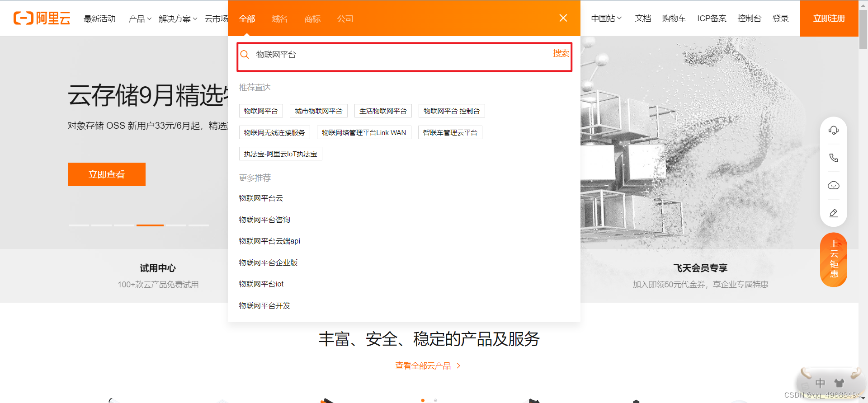
Task: Focus the search input containing 物联网平台
Action: pyautogui.click(x=400, y=55)
